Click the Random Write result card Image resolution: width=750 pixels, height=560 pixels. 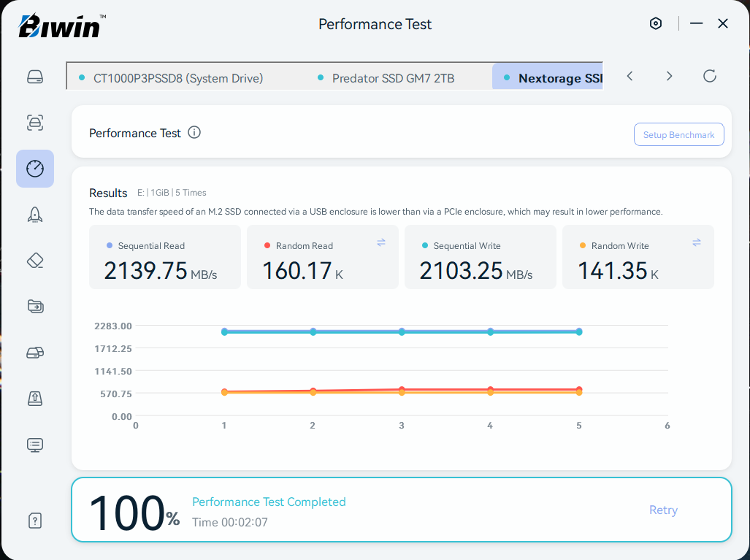pyautogui.click(x=638, y=257)
